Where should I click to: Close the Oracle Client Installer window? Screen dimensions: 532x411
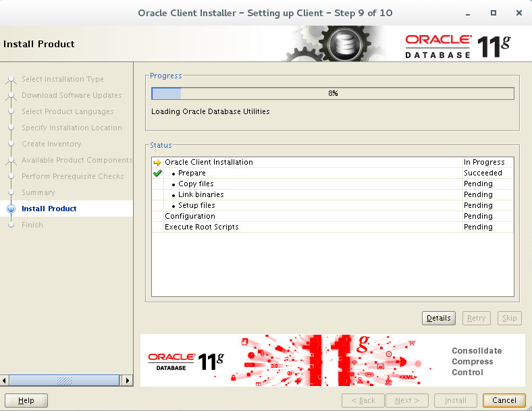pos(518,13)
